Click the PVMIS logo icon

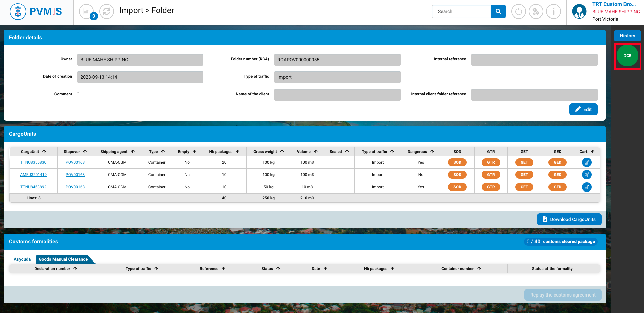point(18,12)
